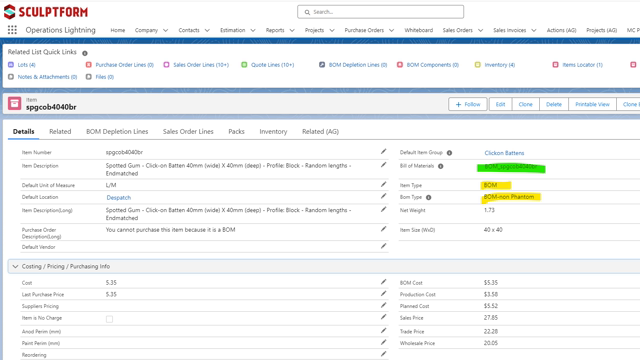The width and height of the screenshot is (640, 360).
Task: Show help for Bom Type info icon
Action: coord(429,198)
